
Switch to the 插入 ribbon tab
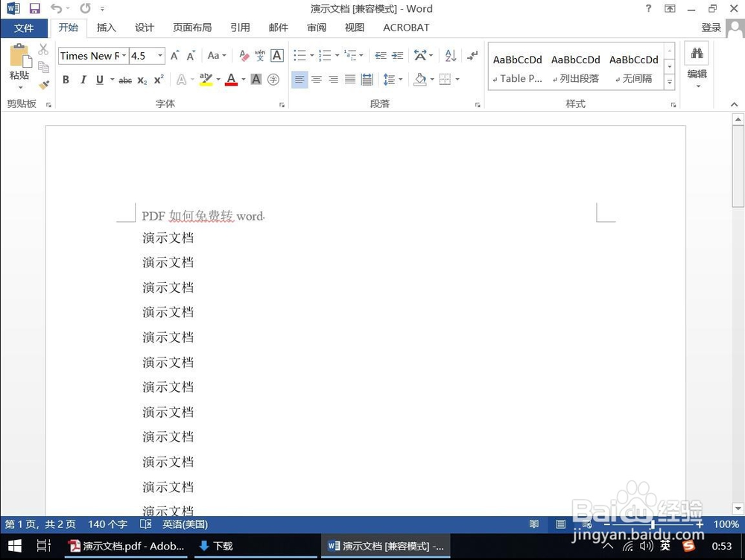pyautogui.click(x=104, y=28)
